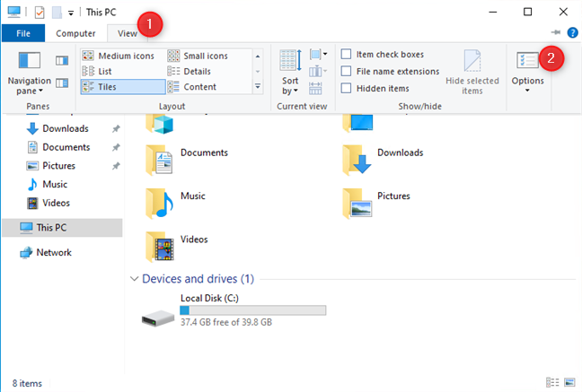Toggle the Preview pane icon

click(62, 60)
